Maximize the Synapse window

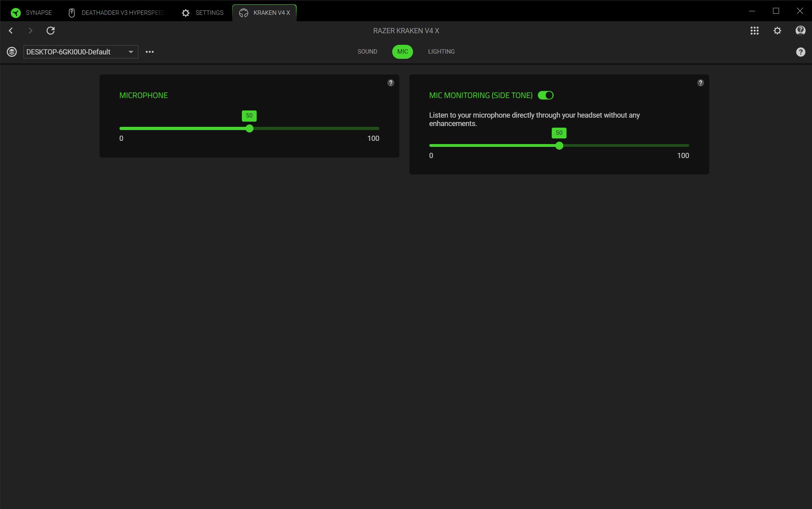pos(776,11)
